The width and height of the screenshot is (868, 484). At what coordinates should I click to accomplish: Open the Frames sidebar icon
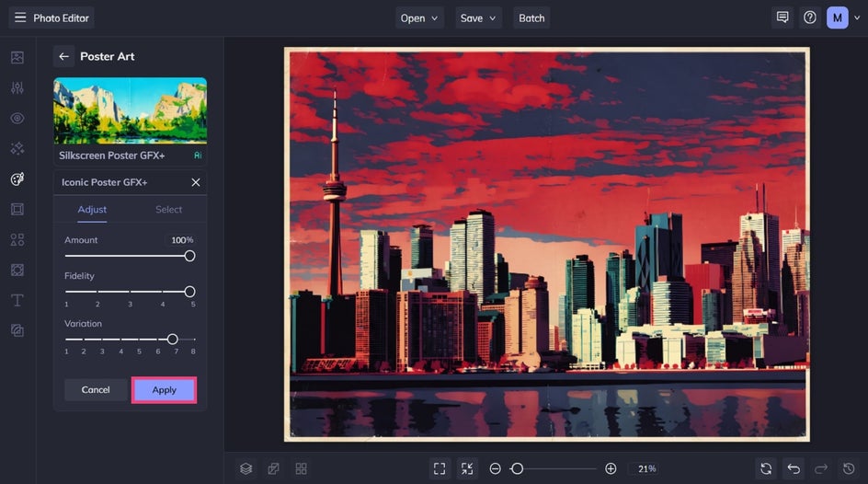click(17, 209)
